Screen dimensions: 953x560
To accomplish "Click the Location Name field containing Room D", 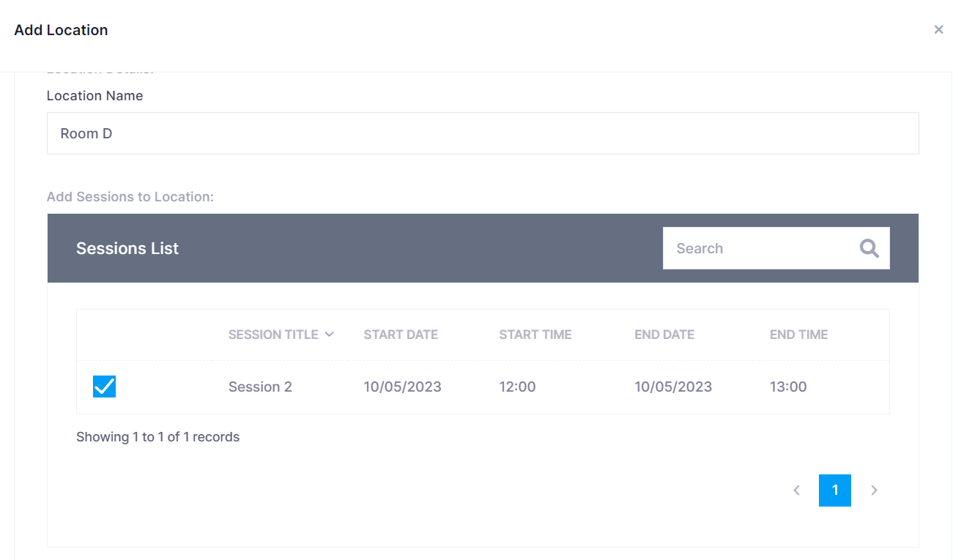I will pos(482,133).
